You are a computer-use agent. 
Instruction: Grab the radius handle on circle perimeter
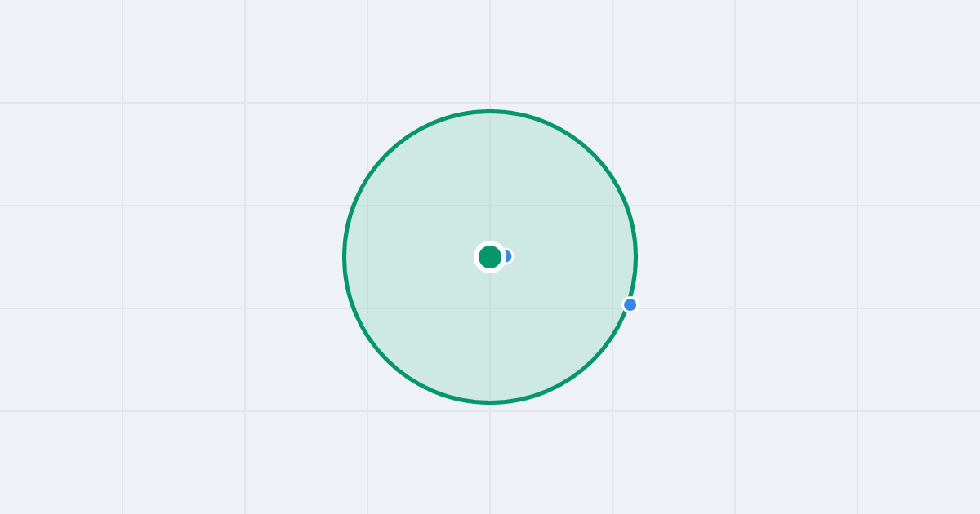pyautogui.click(x=630, y=305)
